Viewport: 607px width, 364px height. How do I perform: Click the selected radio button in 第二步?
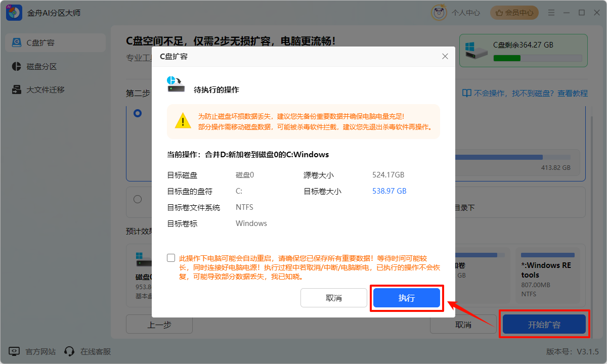click(138, 113)
